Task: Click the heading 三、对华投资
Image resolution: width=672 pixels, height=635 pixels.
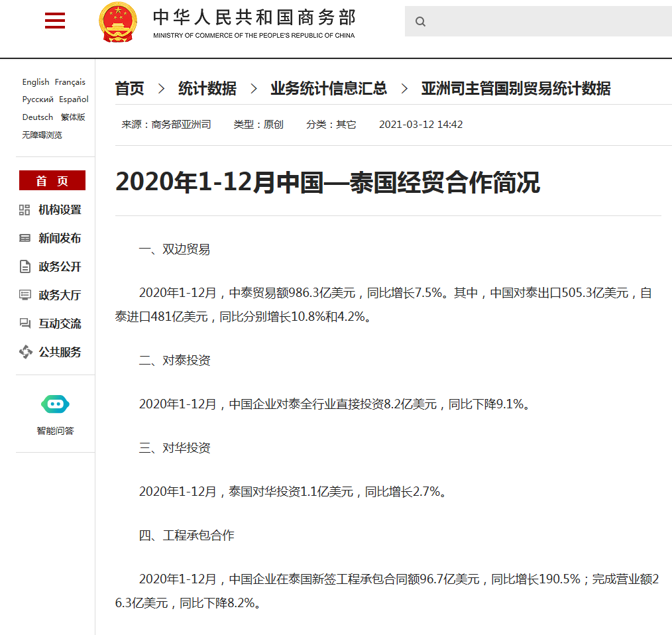Action: pyautogui.click(x=174, y=447)
